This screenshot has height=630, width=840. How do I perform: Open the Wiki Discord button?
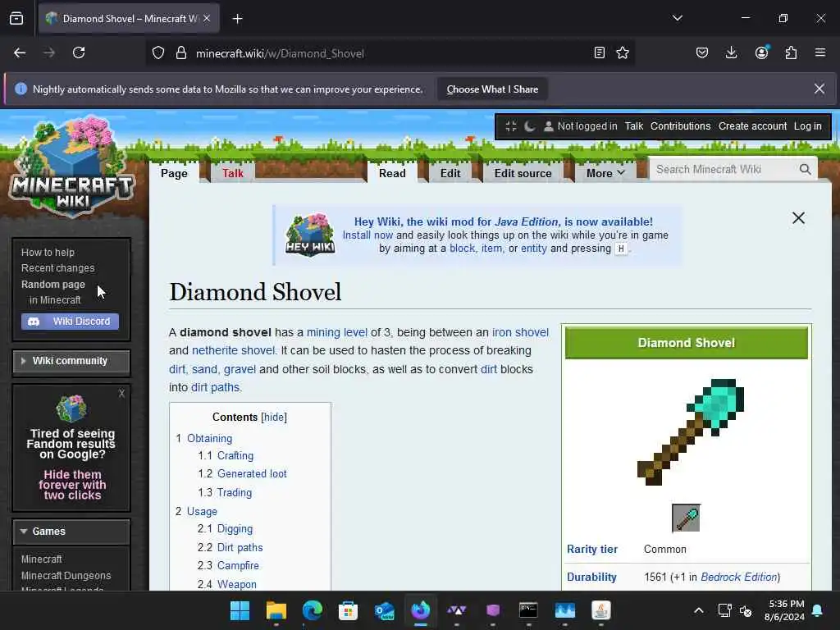pyautogui.click(x=71, y=322)
